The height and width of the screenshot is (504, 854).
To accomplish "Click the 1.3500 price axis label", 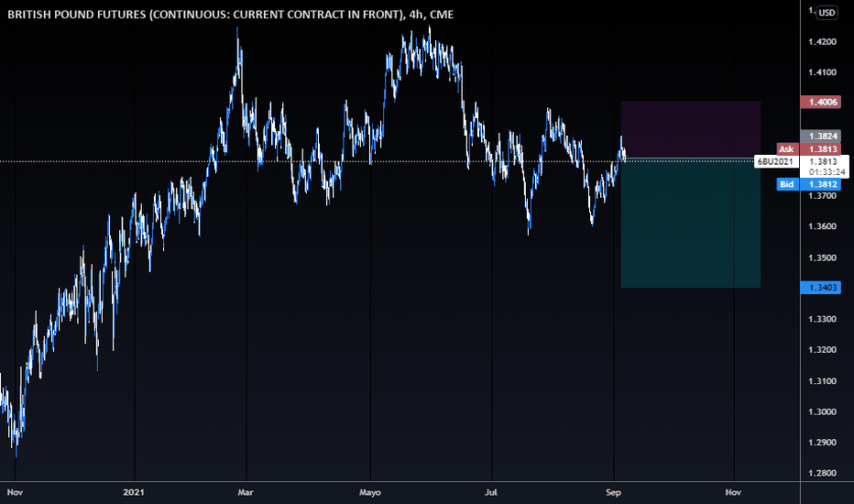I will [x=823, y=257].
